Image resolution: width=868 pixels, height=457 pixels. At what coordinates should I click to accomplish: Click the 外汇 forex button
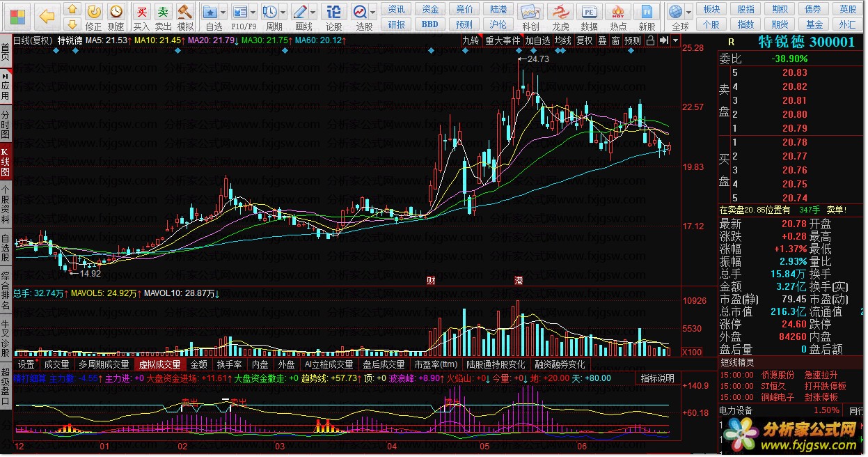point(848,24)
